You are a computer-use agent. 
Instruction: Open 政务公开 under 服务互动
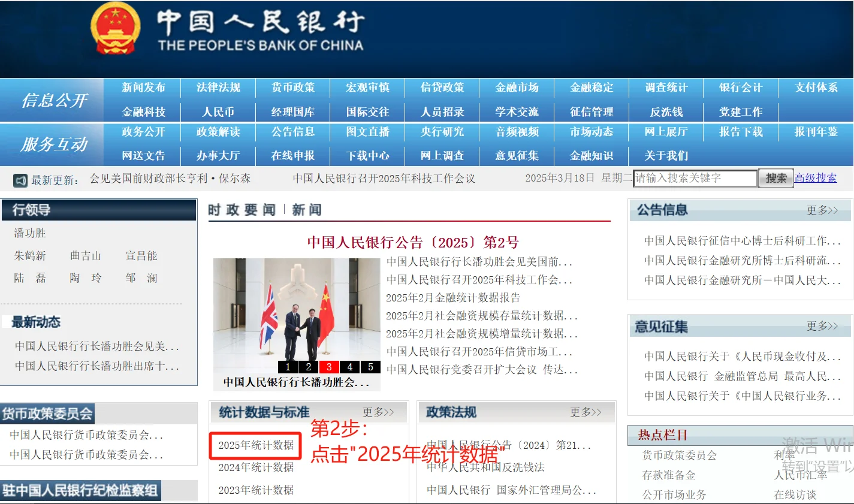coord(143,132)
